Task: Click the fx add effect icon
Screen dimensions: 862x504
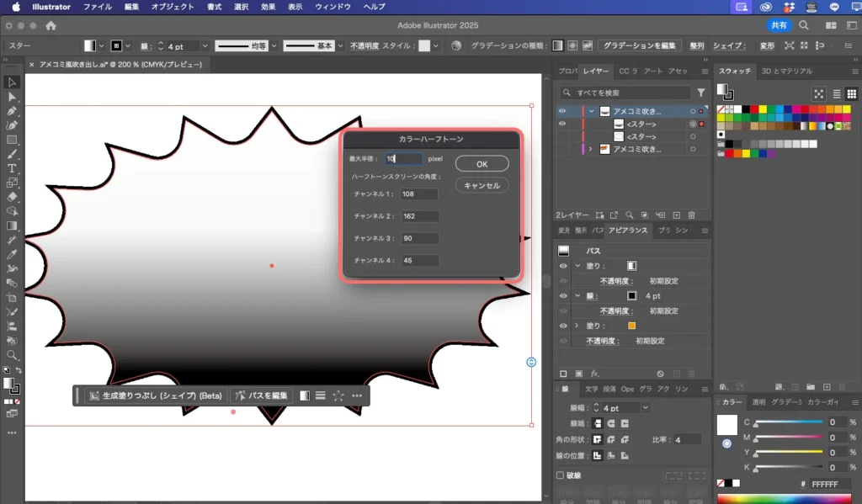Action: tap(594, 373)
